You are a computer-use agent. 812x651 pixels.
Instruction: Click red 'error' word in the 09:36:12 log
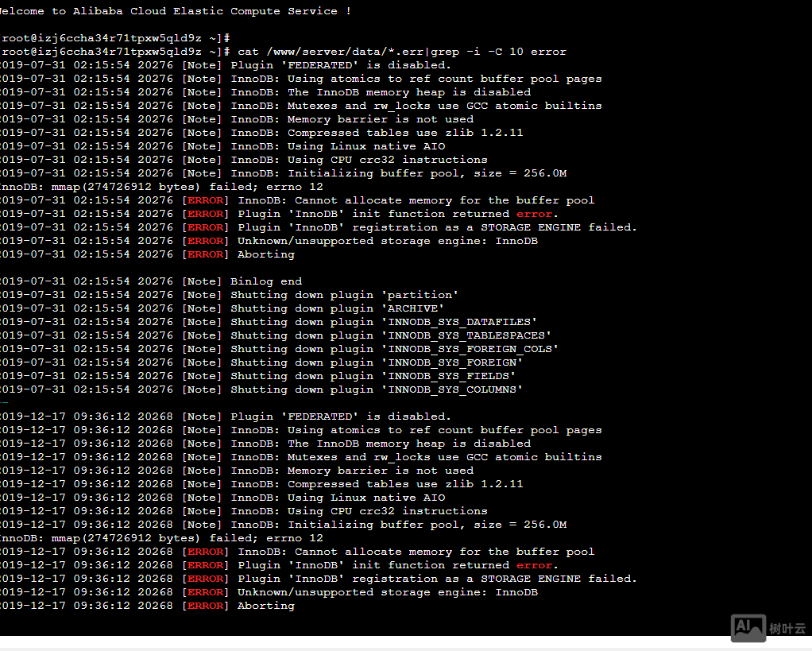[x=534, y=565]
